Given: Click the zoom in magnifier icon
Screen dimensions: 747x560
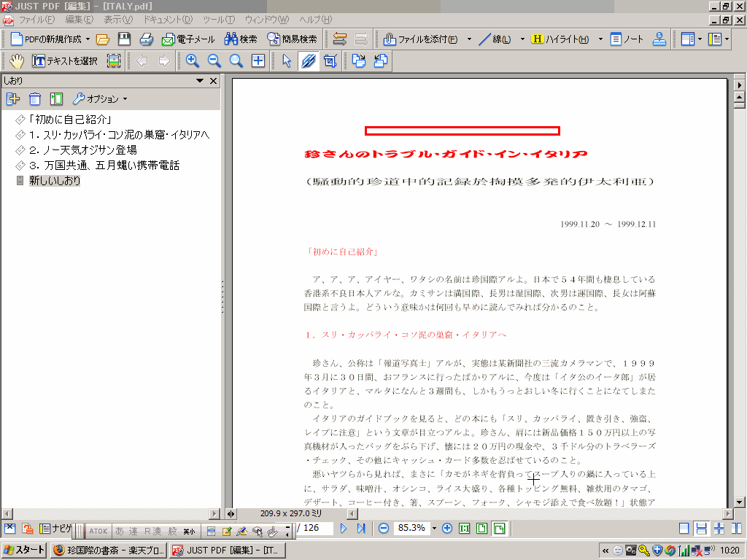Looking at the screenshot, I should [192, 61].
